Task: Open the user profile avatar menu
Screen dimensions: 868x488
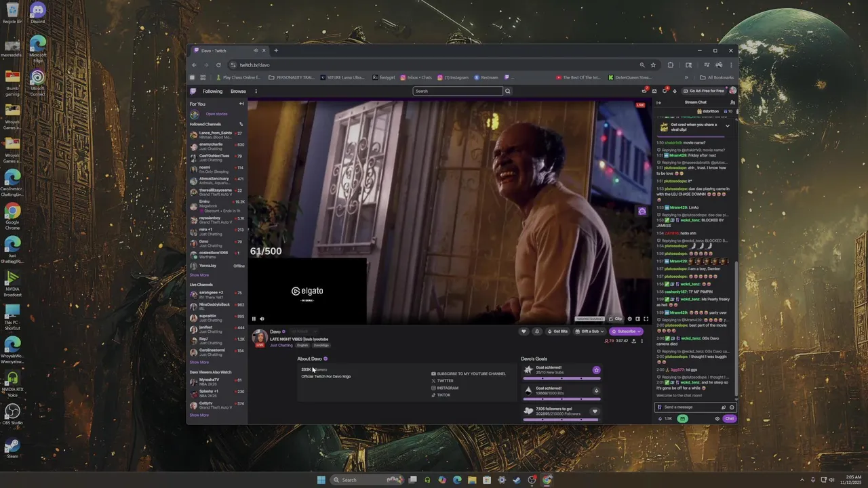Action: (732, 91)
